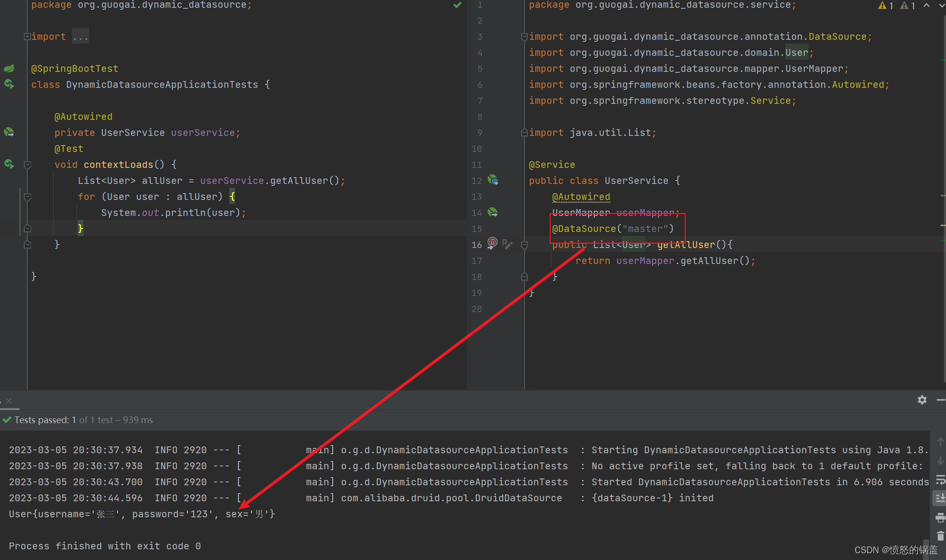This screenshot has width=946, height=560.
Task: Open test console settings gear icon
Action: tap(922, 400)
